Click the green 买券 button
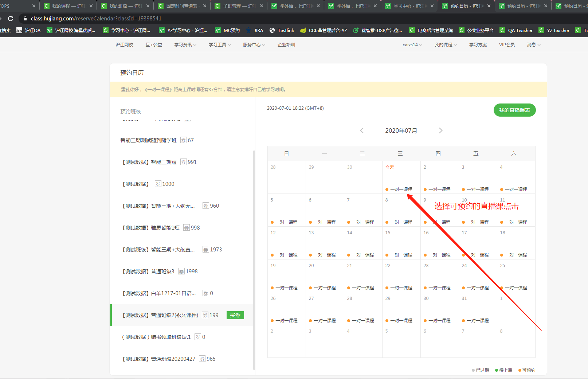Screen dimensions: 588x379 235,315
